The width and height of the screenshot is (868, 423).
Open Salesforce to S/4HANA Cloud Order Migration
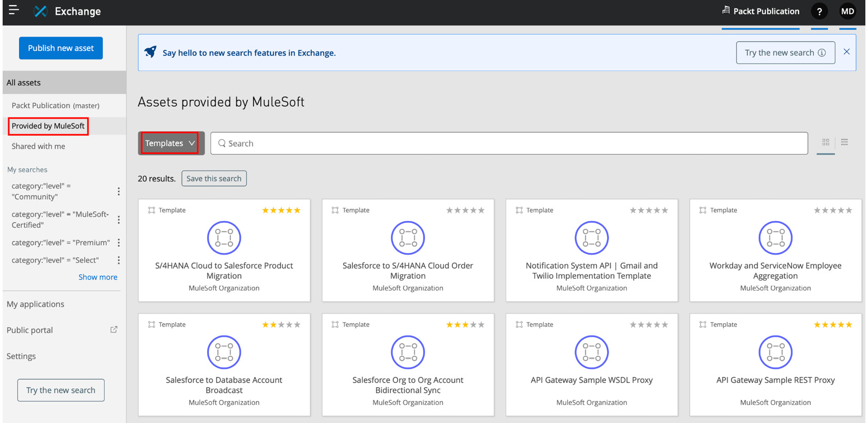[408, 270]
